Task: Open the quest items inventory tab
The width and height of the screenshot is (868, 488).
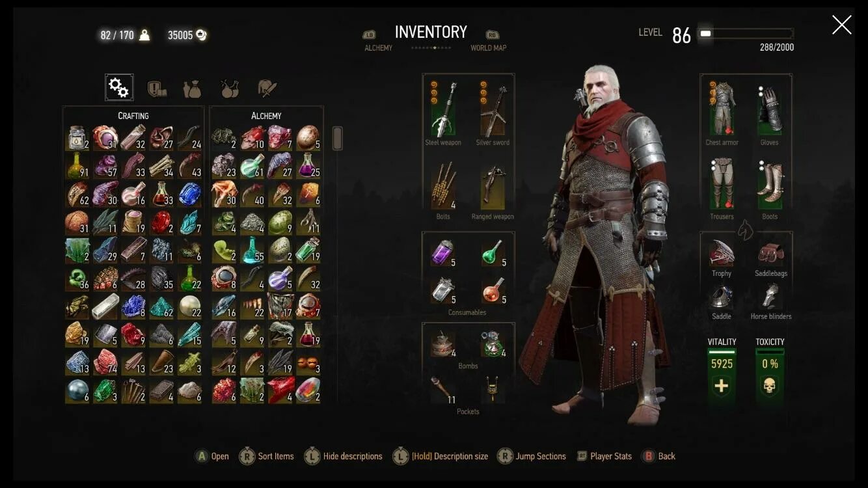Action: tap(156, 88)
